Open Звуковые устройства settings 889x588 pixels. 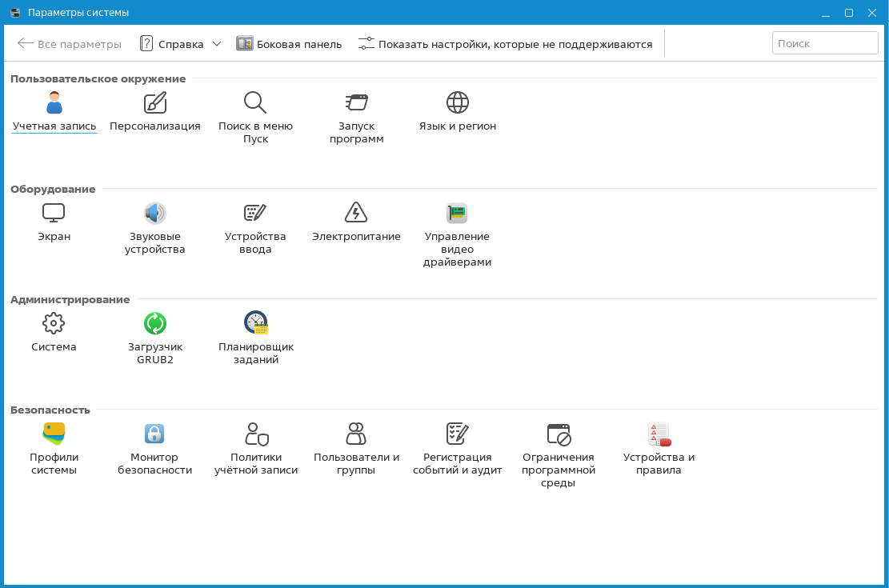pos(154,214)
